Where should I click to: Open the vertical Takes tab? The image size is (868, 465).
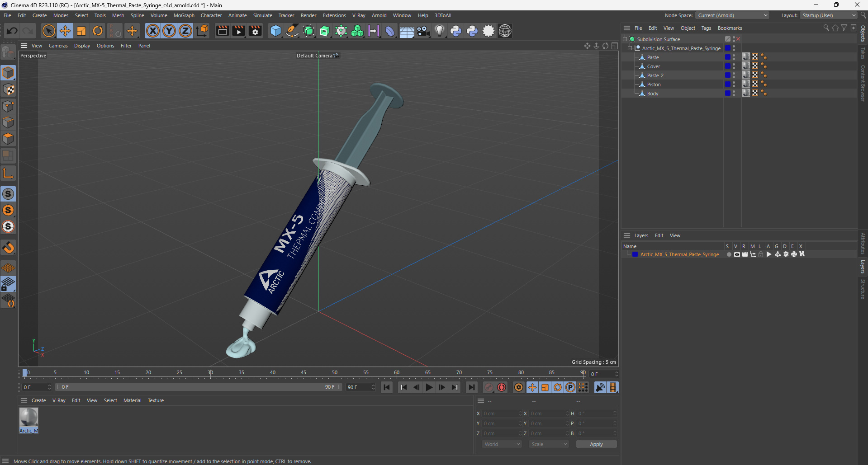coord(863,53)
